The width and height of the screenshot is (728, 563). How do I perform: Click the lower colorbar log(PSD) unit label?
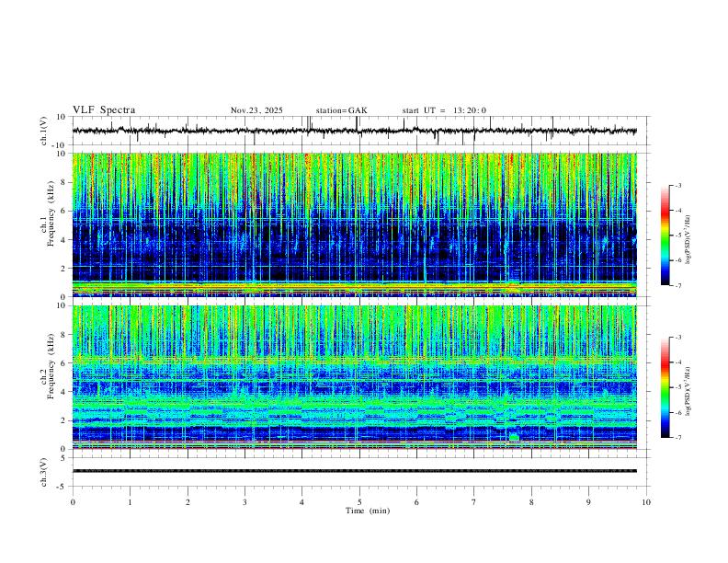(x=688, y=391)
